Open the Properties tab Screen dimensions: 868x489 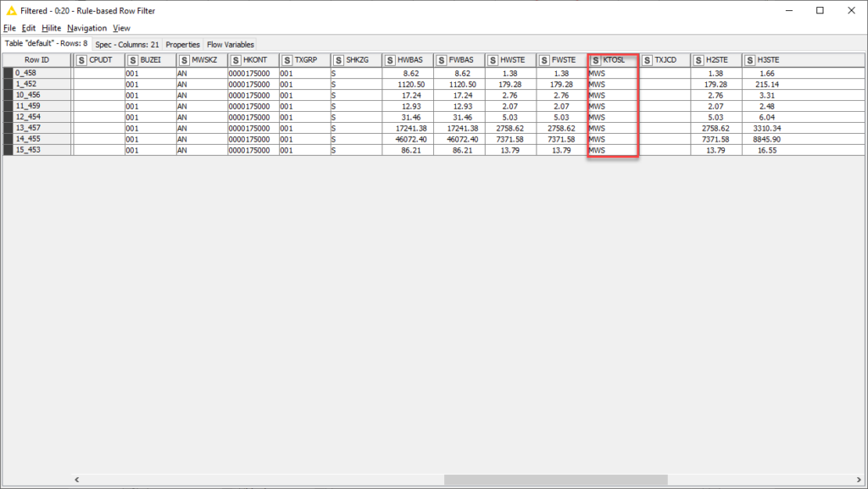182,44
